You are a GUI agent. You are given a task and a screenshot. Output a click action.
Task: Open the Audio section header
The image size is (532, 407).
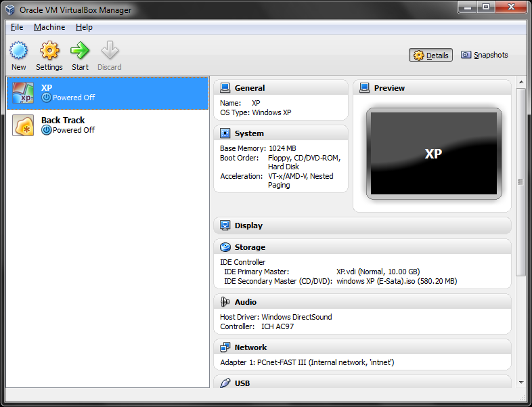pyautogui.click(x=362, y=302)
